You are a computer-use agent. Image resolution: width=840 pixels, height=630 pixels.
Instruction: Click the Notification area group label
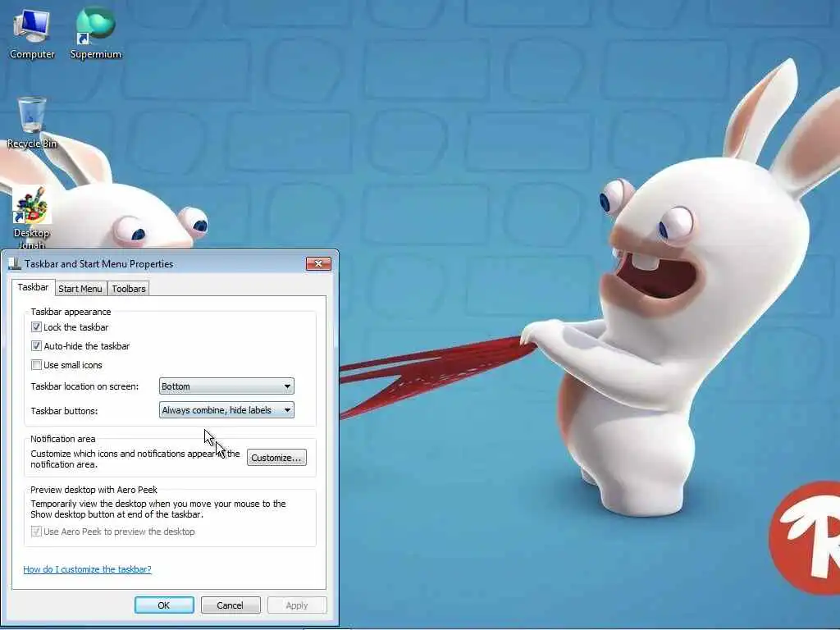click(x=62, y=439)
